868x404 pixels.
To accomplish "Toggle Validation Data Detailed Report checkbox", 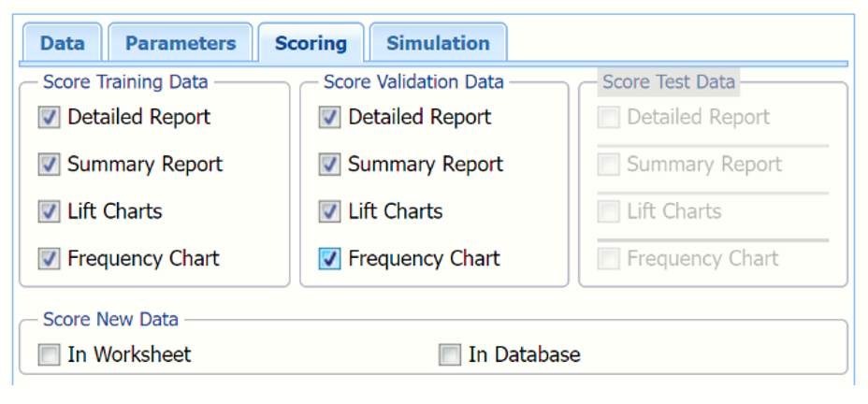I will (x=329, y=118).
